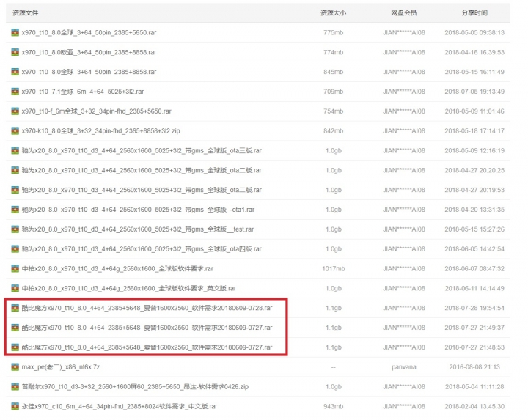Select the 845mb size cell
Screen dimensions: 528x420
point(334,72)
